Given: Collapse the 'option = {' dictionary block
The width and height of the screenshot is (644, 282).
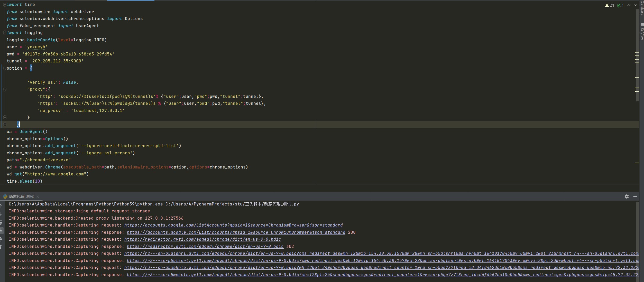Looking at the screenshot, I should click(5, 68).
